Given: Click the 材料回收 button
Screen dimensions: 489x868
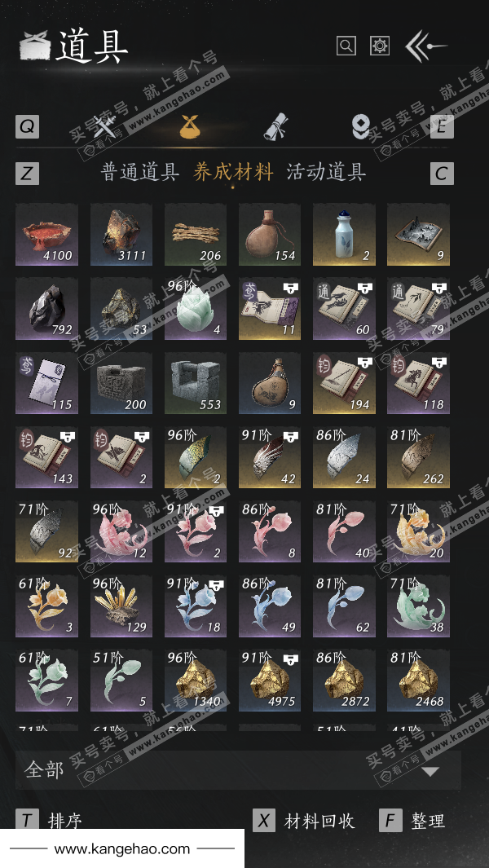Looking at the screenshot, I should tap(319, 821).
